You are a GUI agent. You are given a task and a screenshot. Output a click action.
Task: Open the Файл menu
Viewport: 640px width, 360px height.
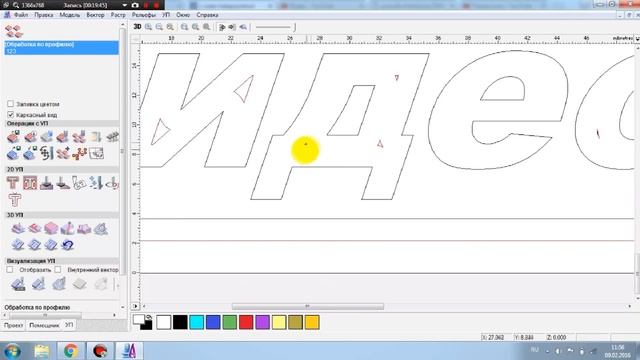[x=21, y=15]
